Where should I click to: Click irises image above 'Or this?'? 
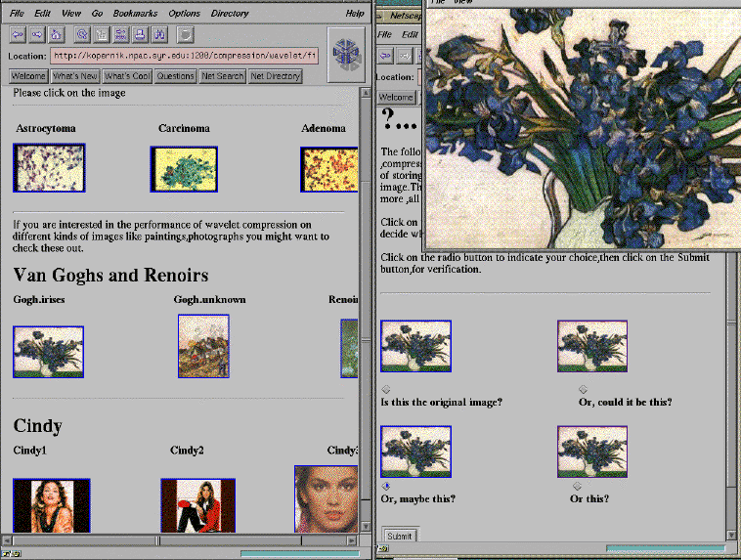(x=592, y=452)
